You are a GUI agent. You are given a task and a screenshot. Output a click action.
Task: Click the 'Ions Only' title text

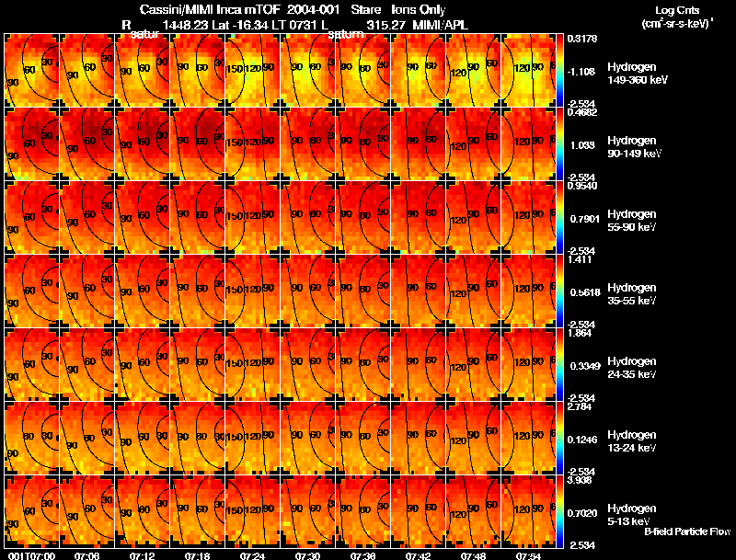click(x=419, y=9)
